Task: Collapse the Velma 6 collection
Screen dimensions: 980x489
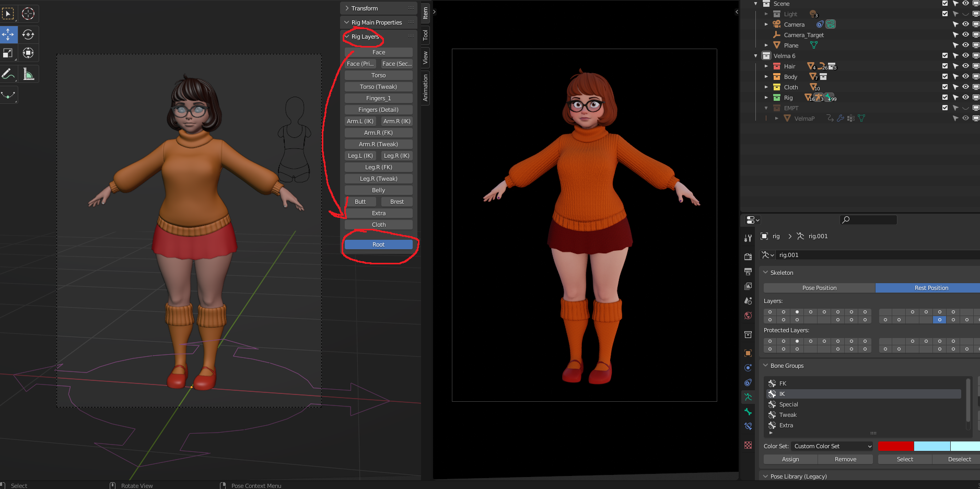Action: pyautogui.click(x=755, y=56)
